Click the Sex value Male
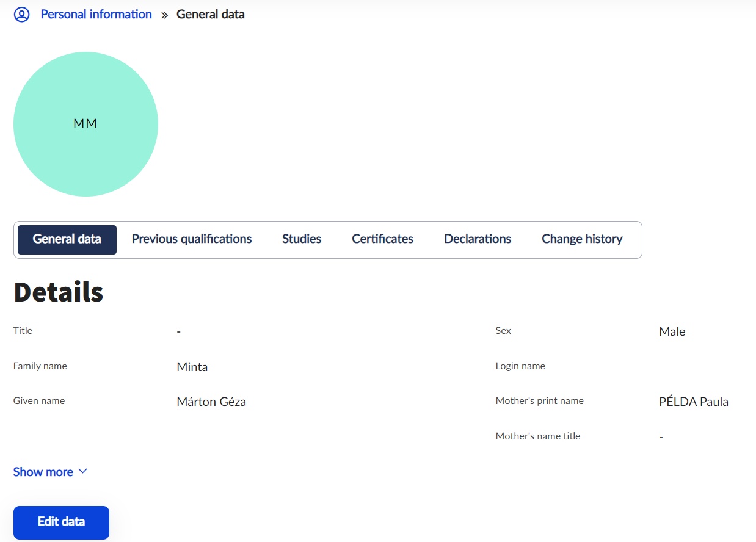The height and width of the screenshot is (542, 756). point(672,332)
